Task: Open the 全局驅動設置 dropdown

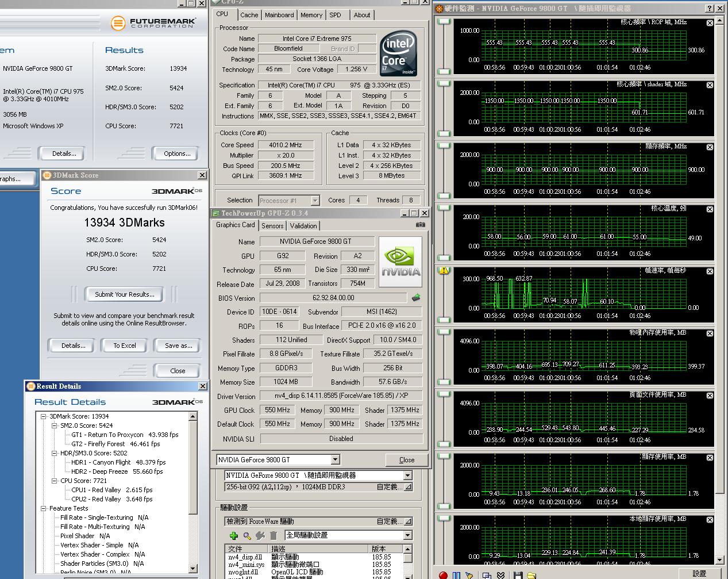Action: click(x=407, y=535)
